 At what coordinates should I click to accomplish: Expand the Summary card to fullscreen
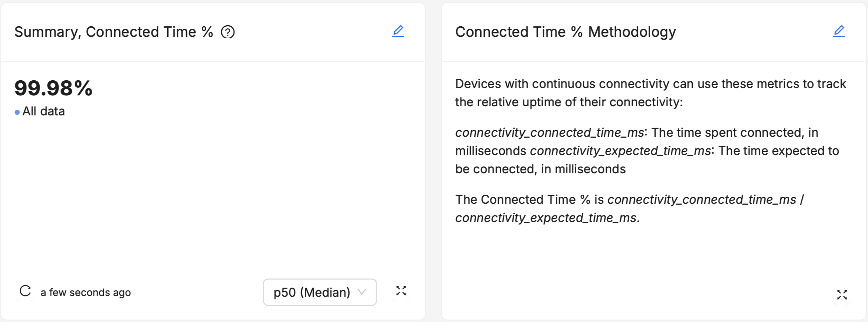point(401,291)
